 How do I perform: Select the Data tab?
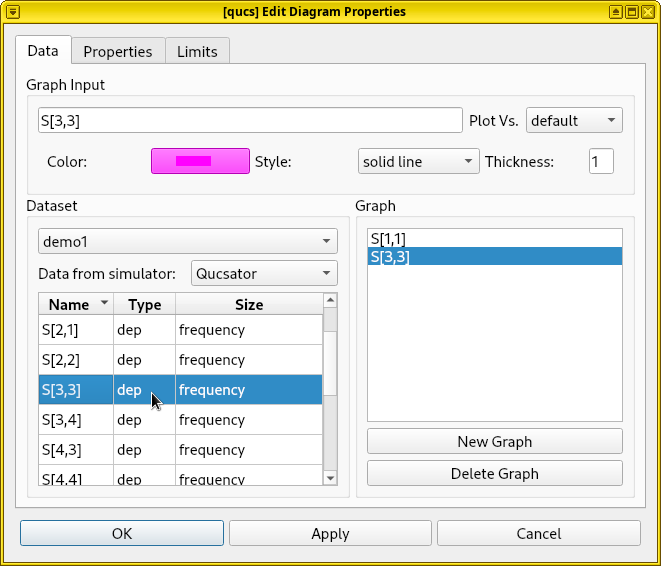click(43, 50)
